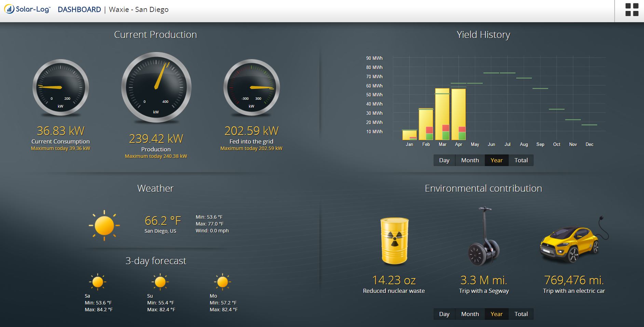Click the current weather sun icon
Screen dimensions: 644x327
[x=104, y=226]
